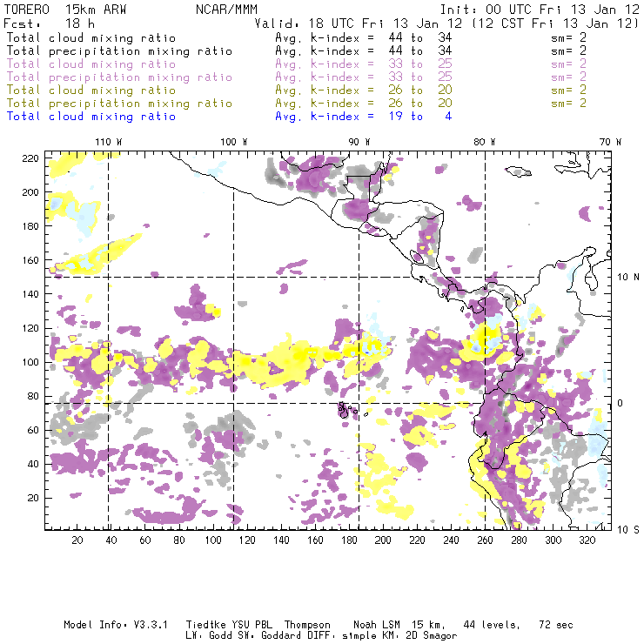Click olive 'Total precipitation mixing ratio' legend label
The height and width of the screenshot is (644, 644).
[119, 103]
